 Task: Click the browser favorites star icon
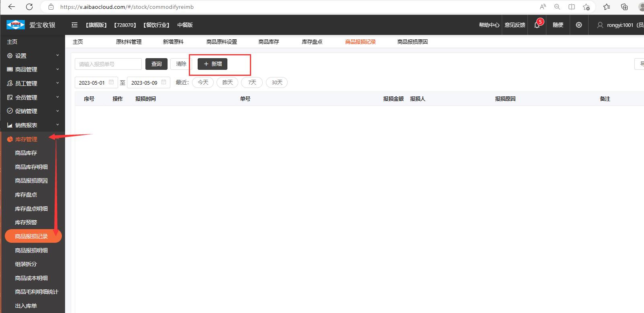[607, 7]
